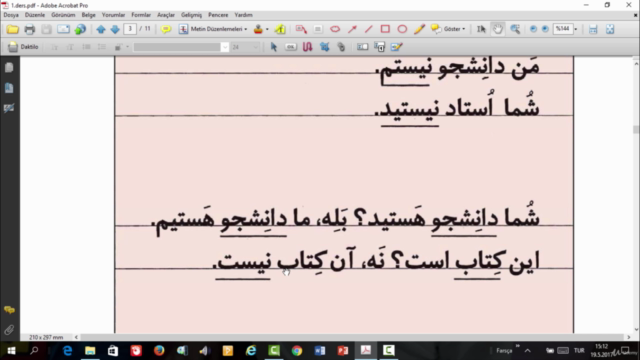
Task: Open the Formlar menu
Action: pyautogui.click(x=141, y=15)
